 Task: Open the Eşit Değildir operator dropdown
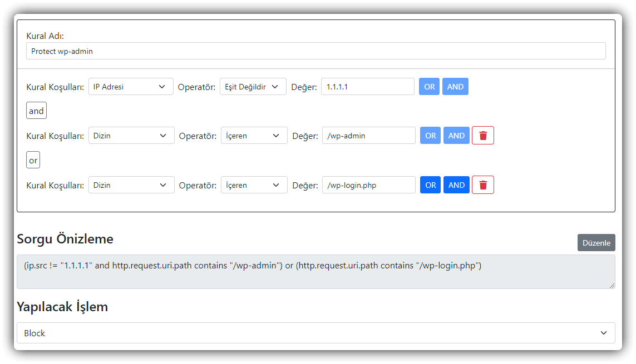pos(253,87)
